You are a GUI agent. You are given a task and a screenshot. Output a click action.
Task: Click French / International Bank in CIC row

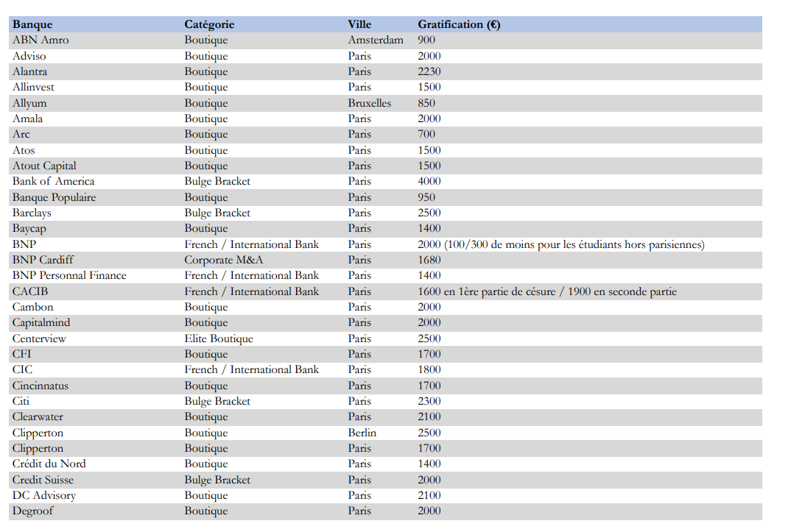click(252, 370)
